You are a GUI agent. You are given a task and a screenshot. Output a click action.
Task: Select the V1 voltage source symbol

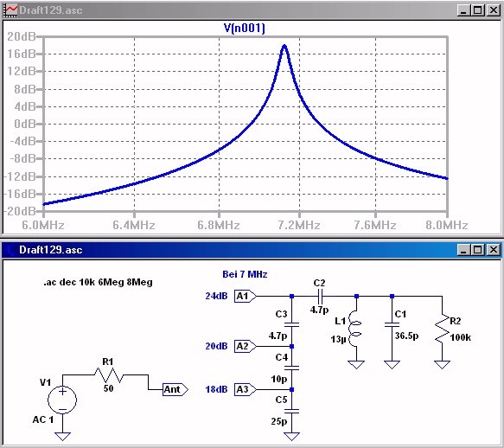coord(62,400)
